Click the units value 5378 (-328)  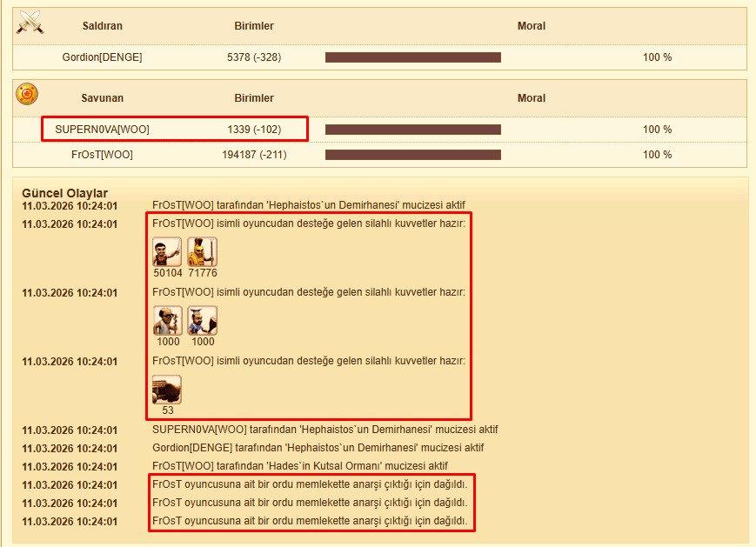pyautogui.click(x=254, y=57)
